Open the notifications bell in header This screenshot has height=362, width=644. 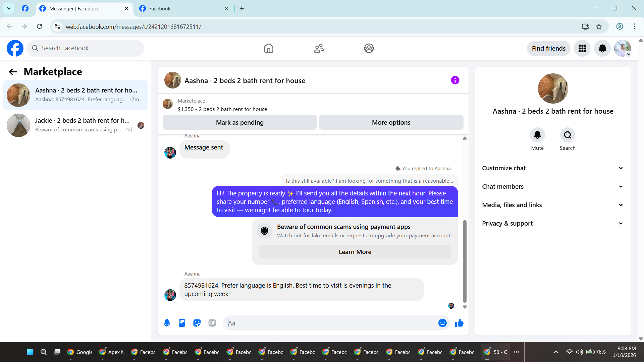[x=602, y=49]
